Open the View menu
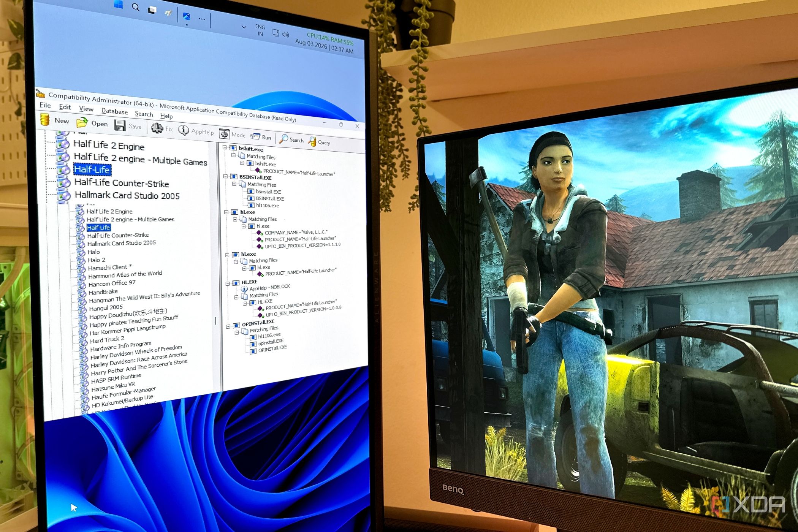Viewport: 798px width, 532px height. click(x=86, y=109)
